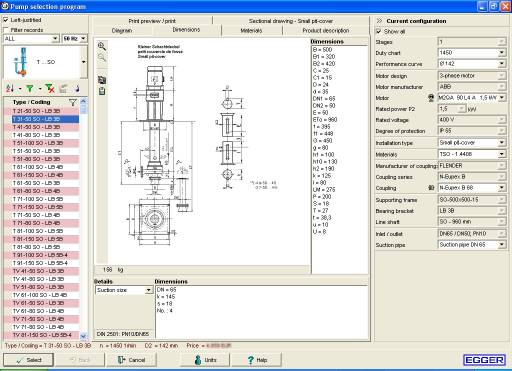Click the EGGER logo
This screenshot has height=371, width=512.
[x=484, y=360]
